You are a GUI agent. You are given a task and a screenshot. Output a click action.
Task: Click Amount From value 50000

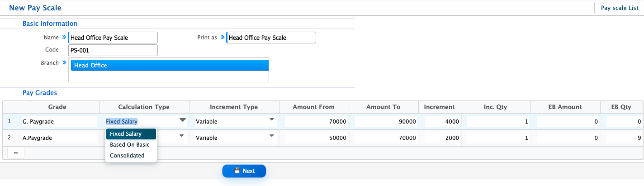tap(316, 138)
